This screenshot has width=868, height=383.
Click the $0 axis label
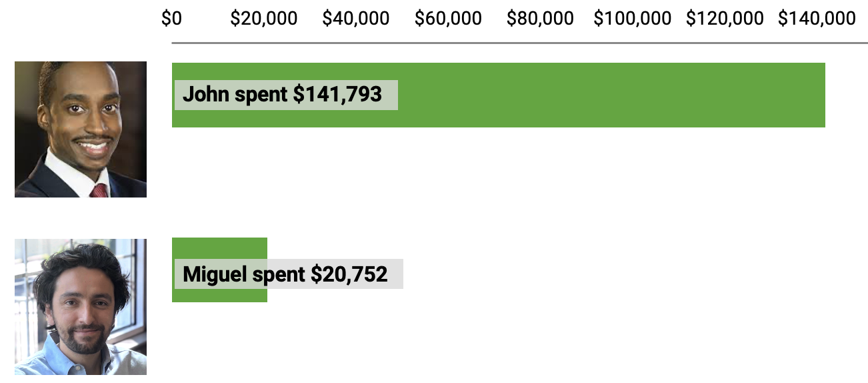click(171, 19)
